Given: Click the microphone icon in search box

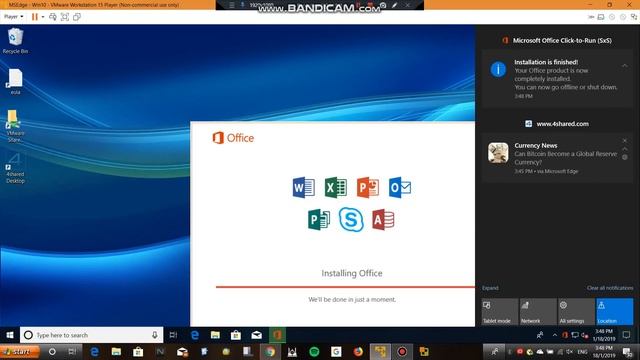Looking at the screenshot, I should tap(155, 335).
